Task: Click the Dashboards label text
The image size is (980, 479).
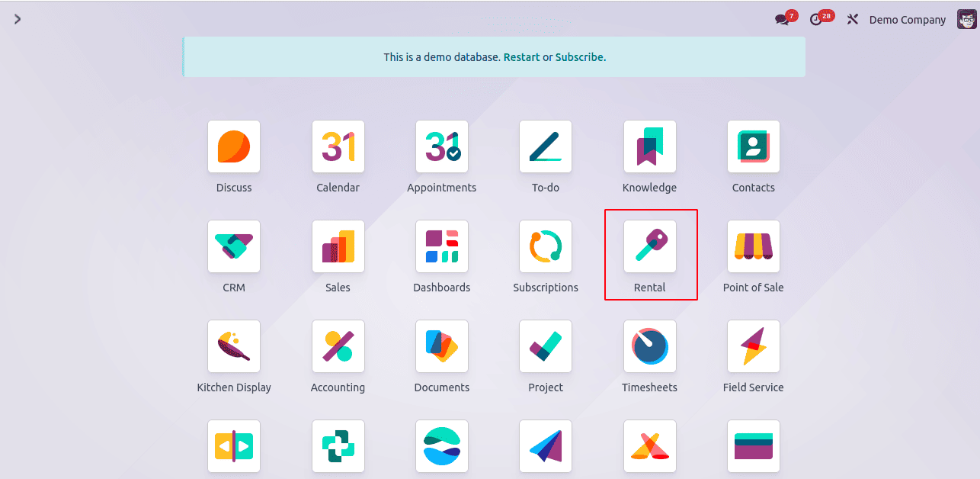Action: (442, 288)
